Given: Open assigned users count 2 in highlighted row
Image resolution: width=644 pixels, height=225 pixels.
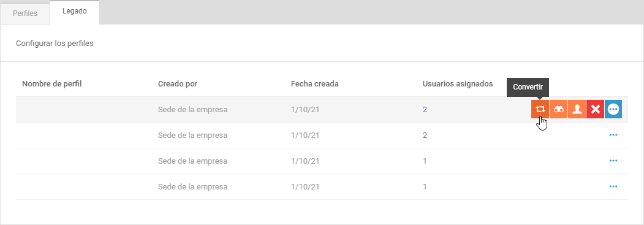Looking at the screenshot, I should point(425,110).
